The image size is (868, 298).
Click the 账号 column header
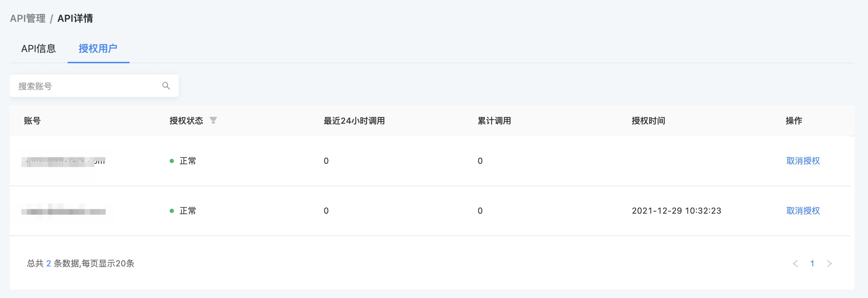click(x=32, y=121)
